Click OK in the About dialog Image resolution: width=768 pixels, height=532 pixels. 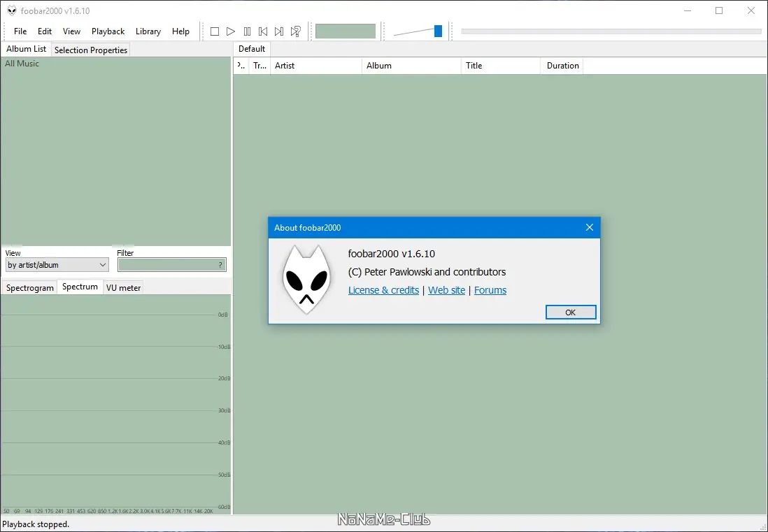tap(571, 312)
